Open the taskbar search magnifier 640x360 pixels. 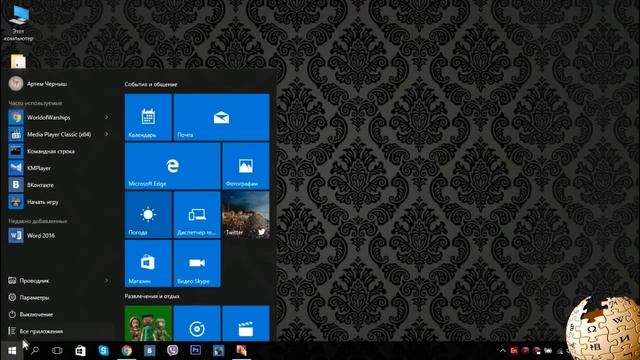click(35, 351)
